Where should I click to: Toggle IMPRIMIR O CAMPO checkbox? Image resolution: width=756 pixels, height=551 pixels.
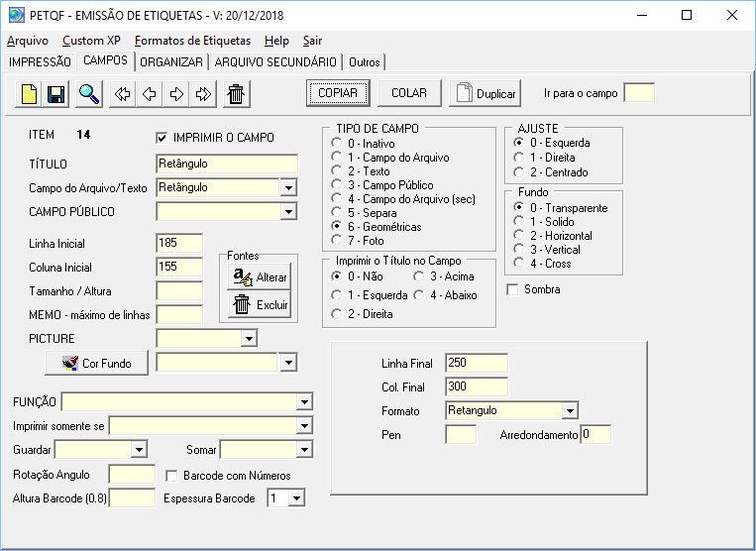coord(162,138)
